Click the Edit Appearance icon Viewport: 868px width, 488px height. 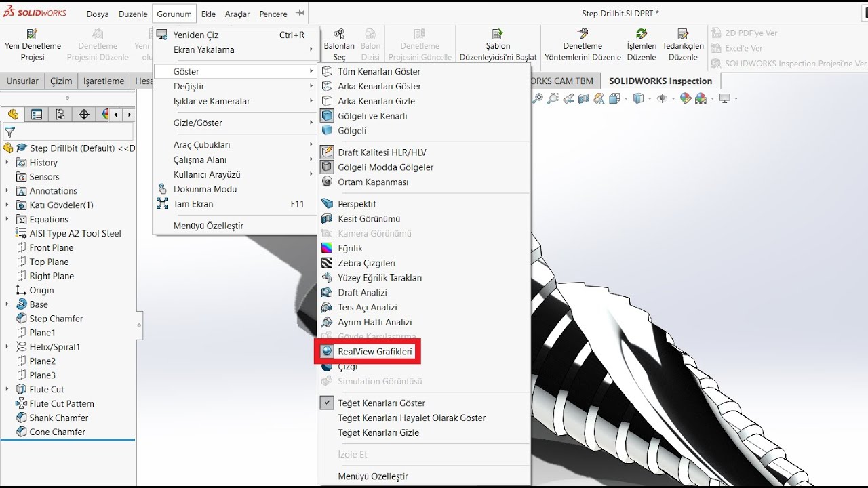click(686, 99)
